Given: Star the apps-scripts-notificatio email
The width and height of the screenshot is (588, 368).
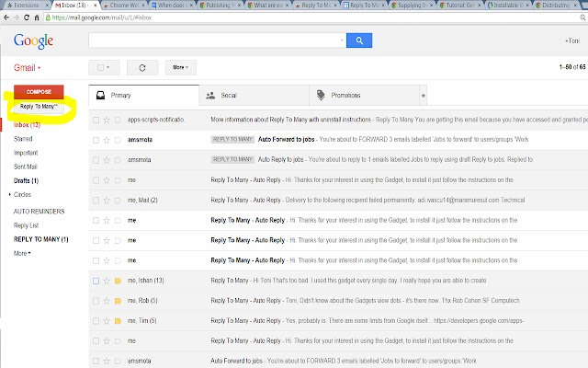Looking at the screenshot, I should pos(107,120).
